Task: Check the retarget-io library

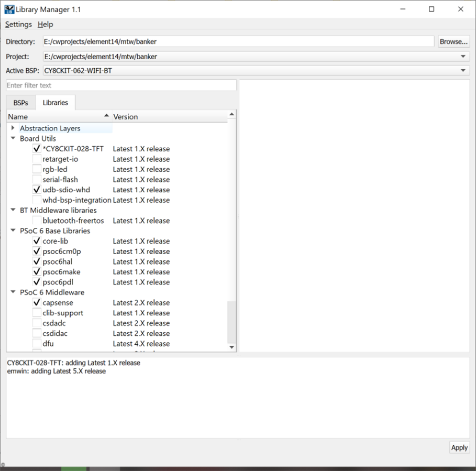Action: pos(37,159)
